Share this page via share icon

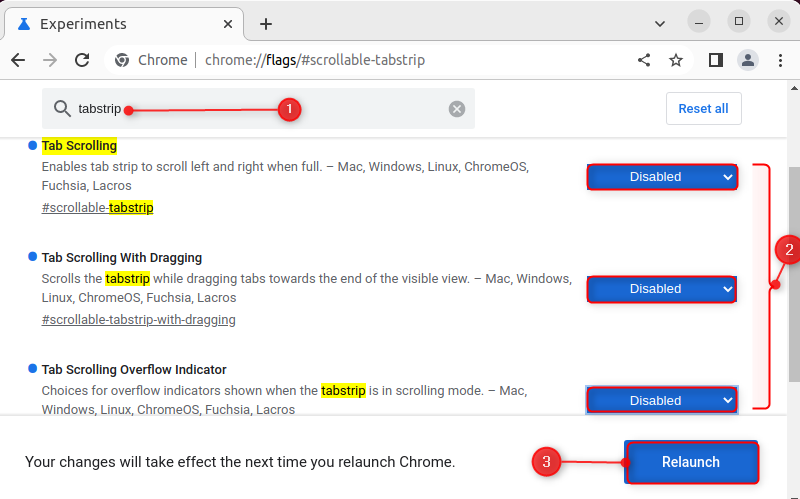coord(644,60)
